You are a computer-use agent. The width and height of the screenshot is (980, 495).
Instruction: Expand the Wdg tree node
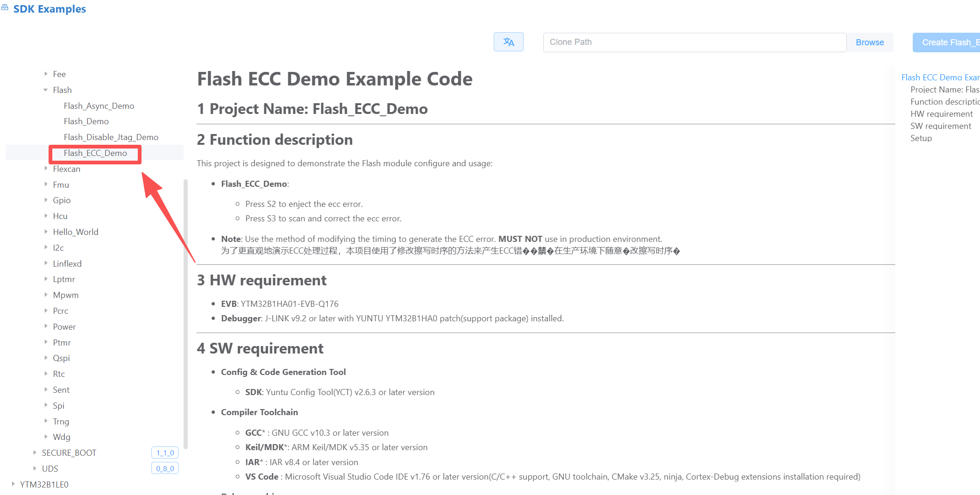pyautogui.click(x=46, y=437)
